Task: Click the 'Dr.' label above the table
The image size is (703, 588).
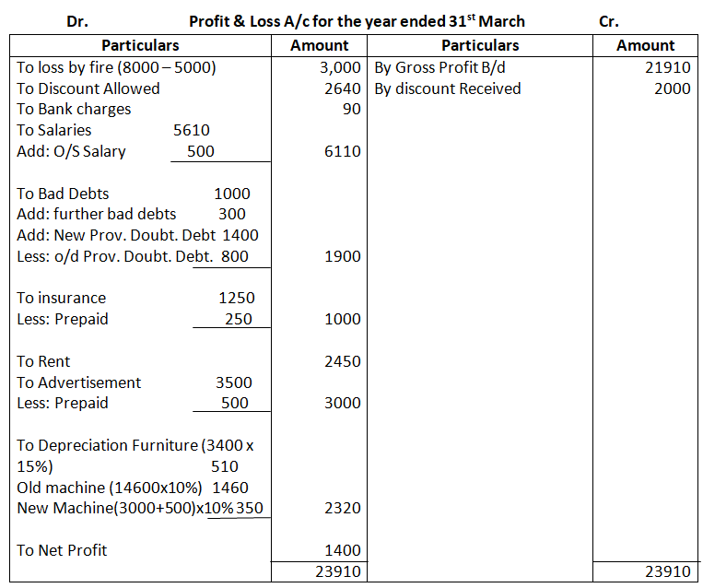Action: [x=77, y=22]
